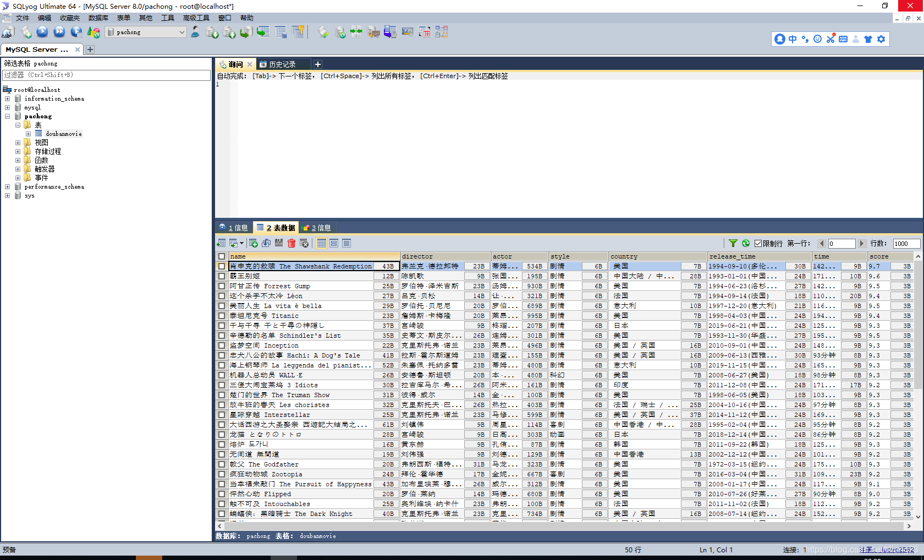Sort by the director column header
This screenshot has width=924, height=560.
[446, 256]
